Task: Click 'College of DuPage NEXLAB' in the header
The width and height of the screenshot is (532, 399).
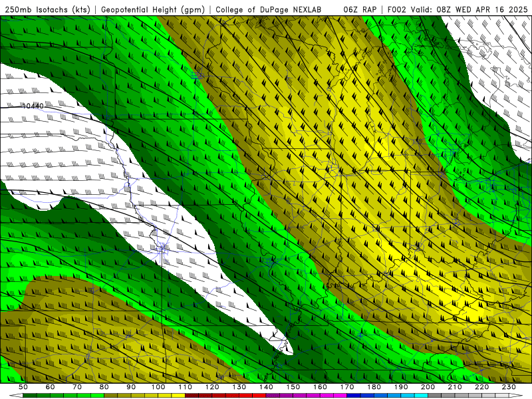Action: pos(269,9)
